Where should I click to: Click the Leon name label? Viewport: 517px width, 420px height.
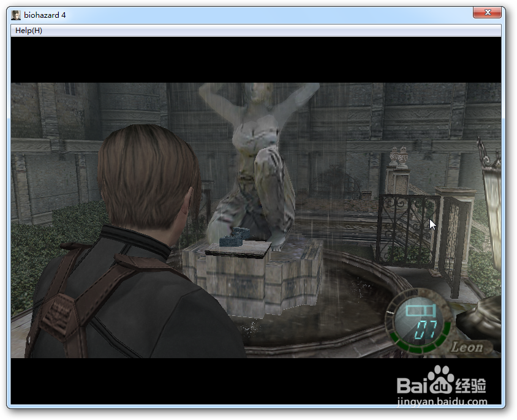pyautogui.click(x=467, y=347)
